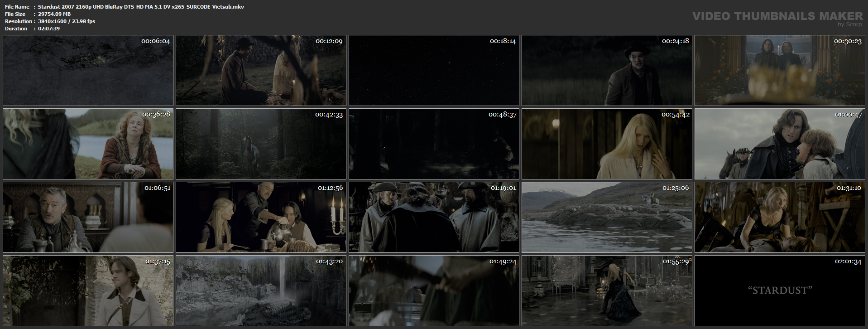Viewport: 868px width, 329px height.
Task: Click the thumbnail stamped 01:49:24
Action: pos(434,291)
